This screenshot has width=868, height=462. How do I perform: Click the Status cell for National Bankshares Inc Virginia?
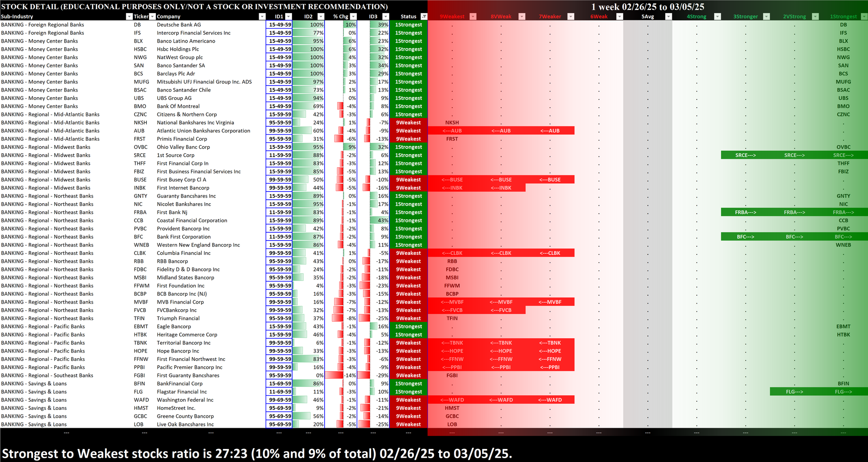408,123
